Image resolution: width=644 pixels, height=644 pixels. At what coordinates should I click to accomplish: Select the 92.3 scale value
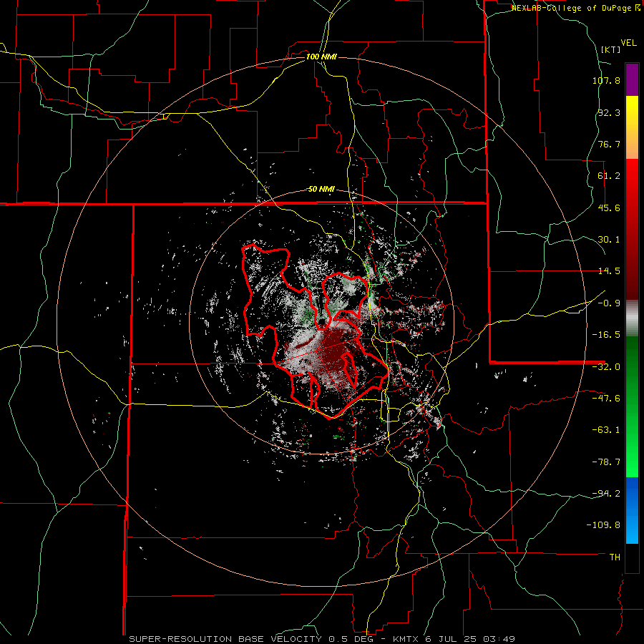pos(609,112)
